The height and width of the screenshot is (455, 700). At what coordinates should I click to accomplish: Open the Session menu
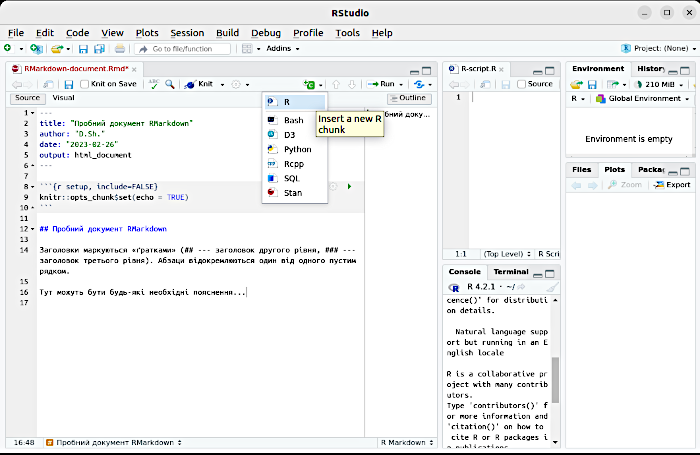click(x=187, y=33)
